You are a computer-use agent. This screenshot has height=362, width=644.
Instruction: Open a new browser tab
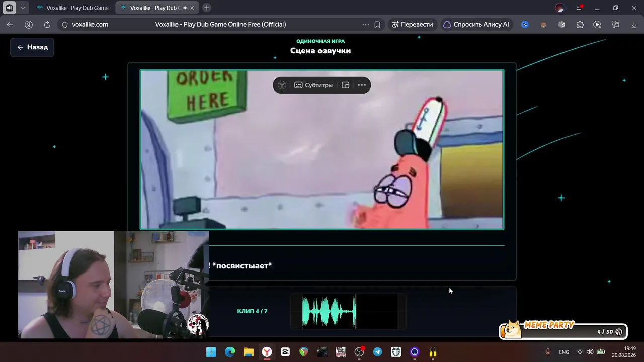207,8
